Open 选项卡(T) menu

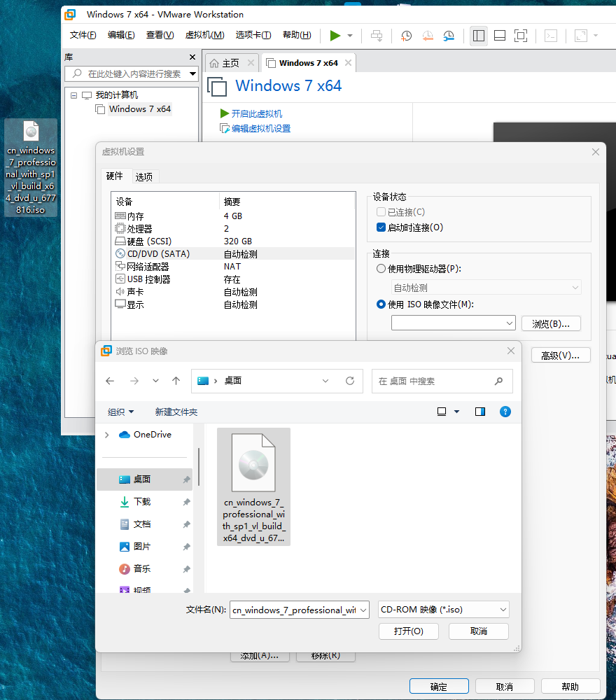253,35
